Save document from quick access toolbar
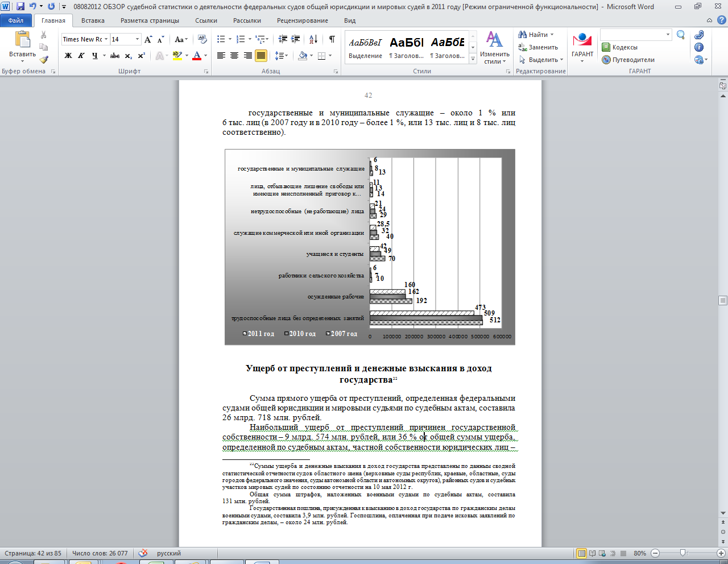 [20, 6]
